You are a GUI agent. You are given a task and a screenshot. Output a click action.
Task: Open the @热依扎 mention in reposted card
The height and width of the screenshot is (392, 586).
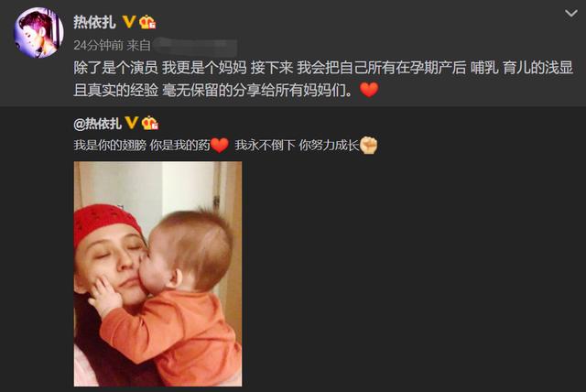98,124
